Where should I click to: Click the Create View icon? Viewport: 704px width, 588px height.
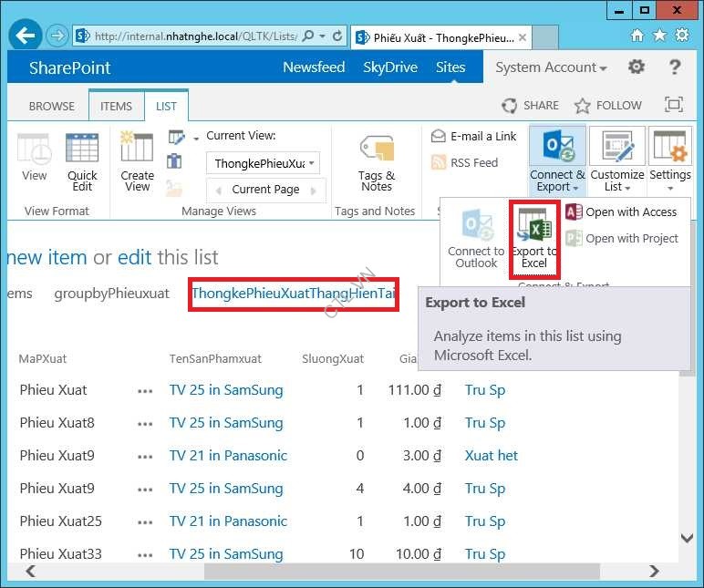(137, 150)
